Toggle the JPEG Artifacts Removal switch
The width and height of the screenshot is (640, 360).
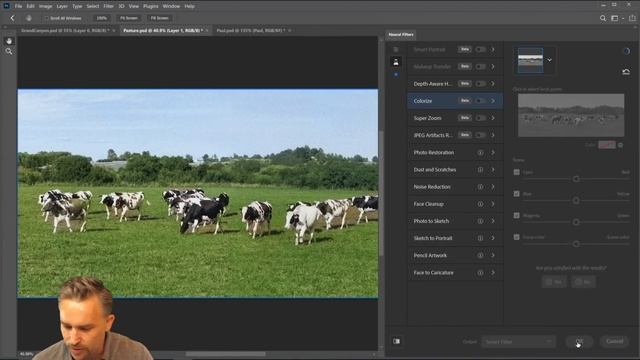(481, 135)
